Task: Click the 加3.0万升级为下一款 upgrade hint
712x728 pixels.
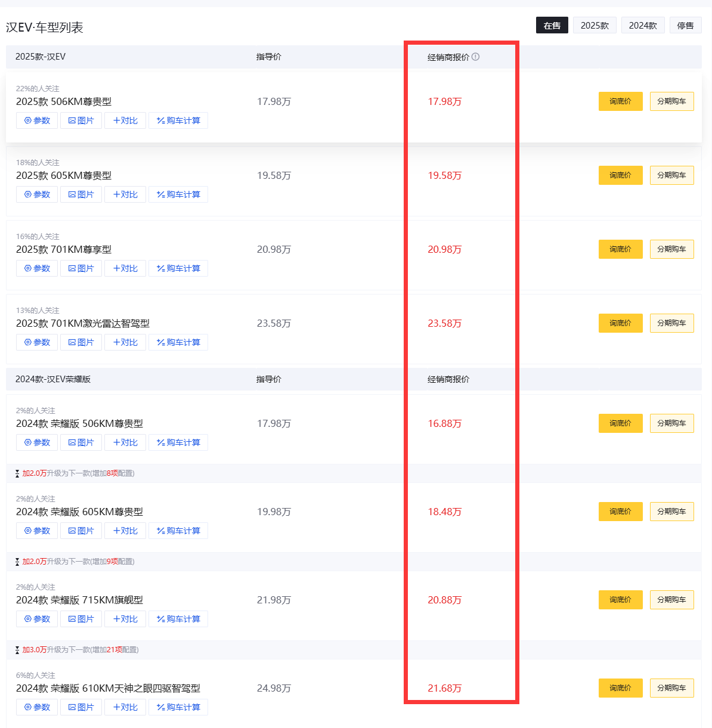Action: (77, 650)
